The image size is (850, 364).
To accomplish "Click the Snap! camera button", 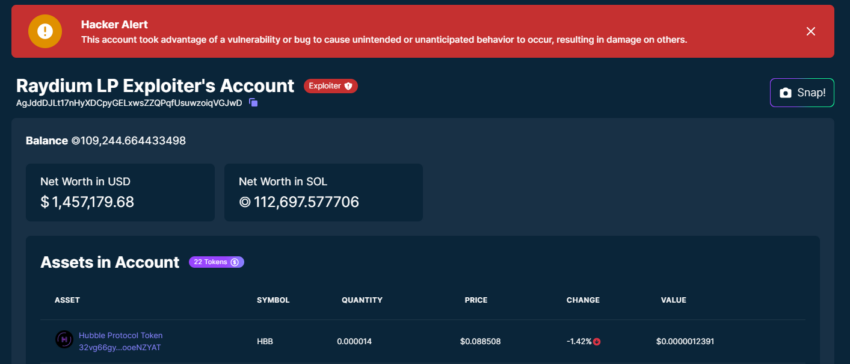I will [x=802, y=93].
